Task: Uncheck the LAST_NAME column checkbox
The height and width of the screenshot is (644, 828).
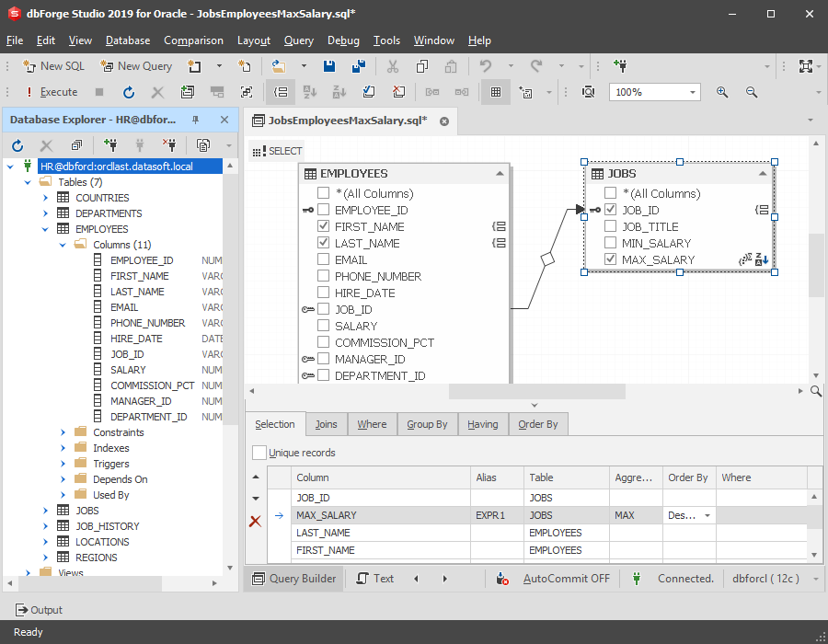Action: click(323, 243)
